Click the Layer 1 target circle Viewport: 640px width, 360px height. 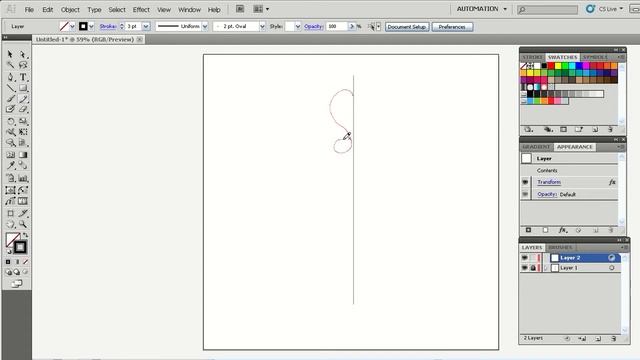pos(611,268)
